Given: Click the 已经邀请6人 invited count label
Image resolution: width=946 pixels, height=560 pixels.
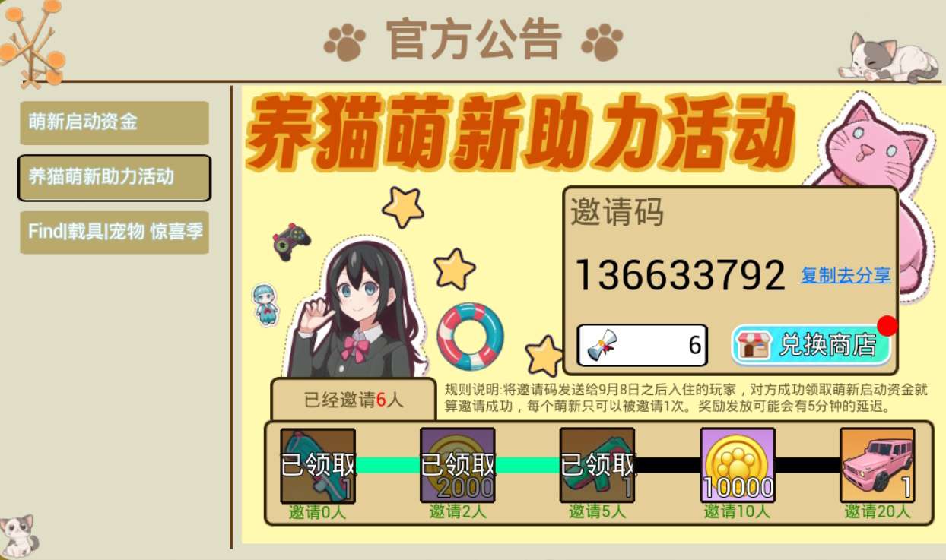Looking at the screenshot, I should pyautogui.click(x=354, y=400).
